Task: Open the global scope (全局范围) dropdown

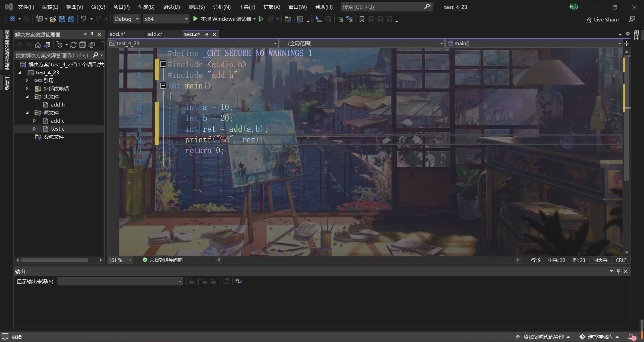Action: pos(362,44)
